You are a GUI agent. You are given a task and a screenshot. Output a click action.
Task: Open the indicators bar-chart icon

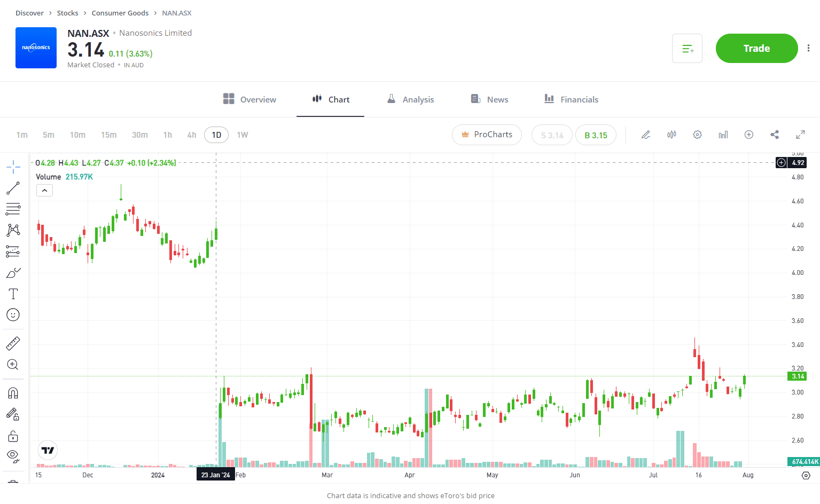[x=723, y=135]
